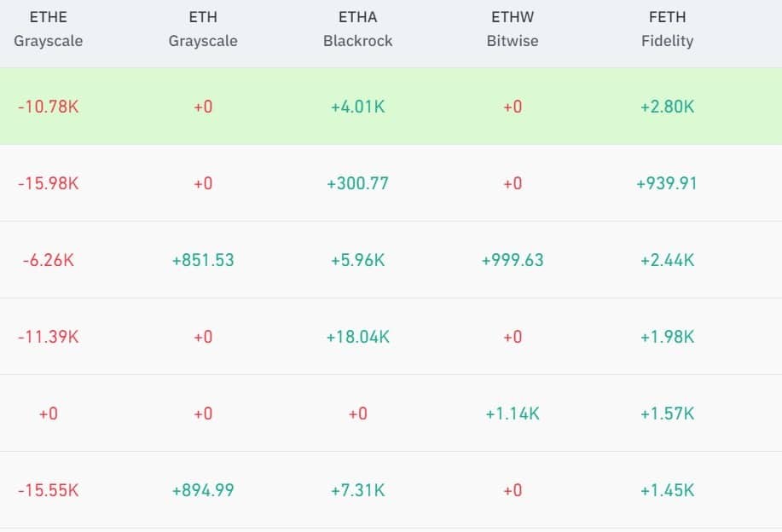Click the +999.63 Bitwise value
This screenshot has width=782, height=532.
[x=513, y=260]
